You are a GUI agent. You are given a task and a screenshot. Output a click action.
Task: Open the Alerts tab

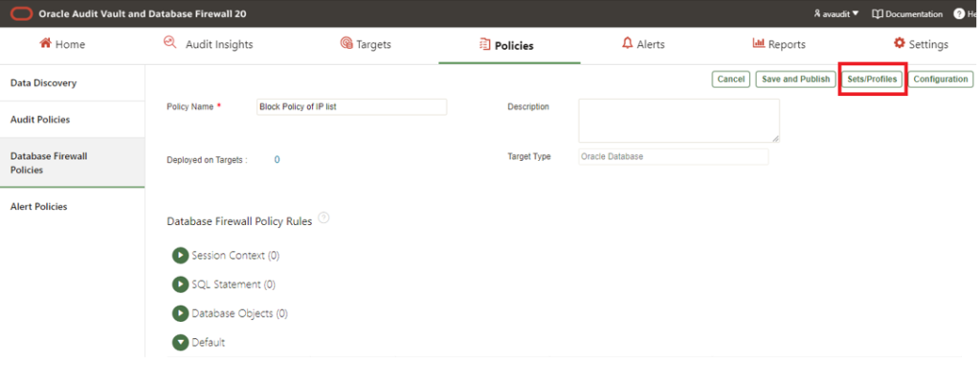[x=642, y=44]
